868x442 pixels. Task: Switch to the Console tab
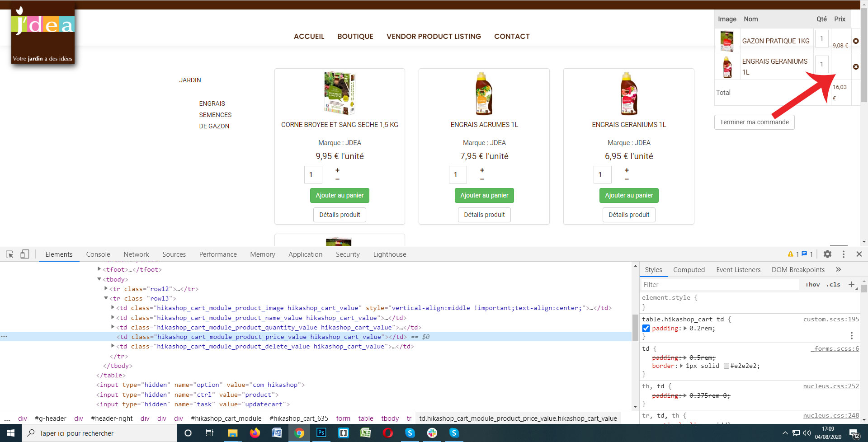pyautogui.click(x=98, y=254)
